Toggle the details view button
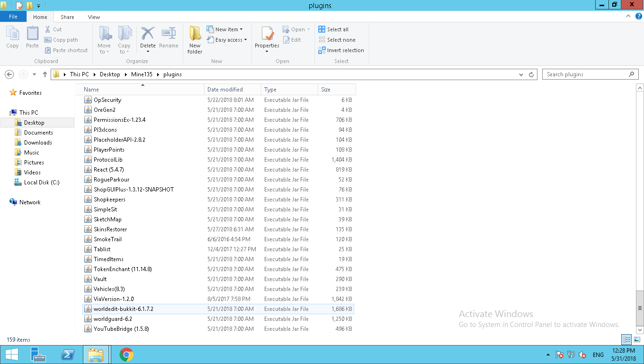 (626, 339)
